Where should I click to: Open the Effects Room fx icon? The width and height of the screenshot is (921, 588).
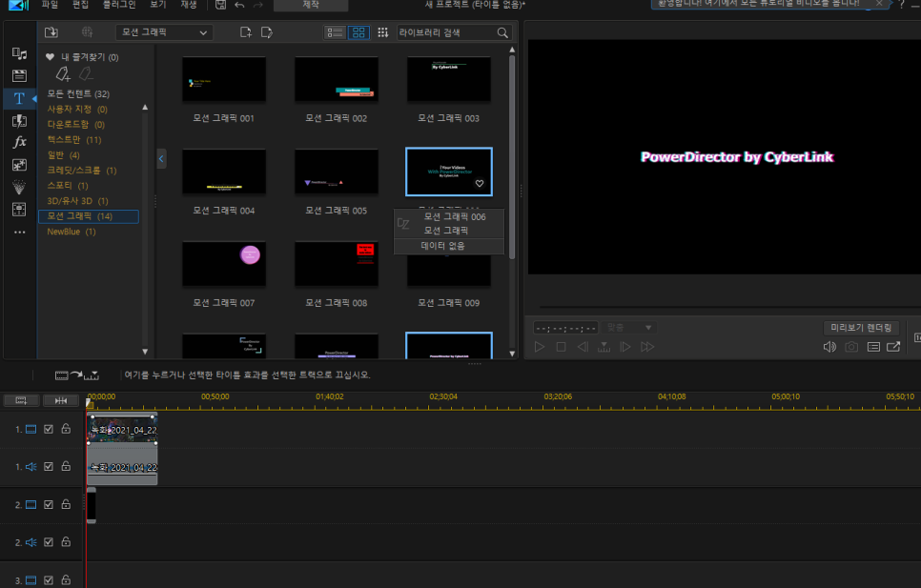pyautogui.click(x=19, y=142)
